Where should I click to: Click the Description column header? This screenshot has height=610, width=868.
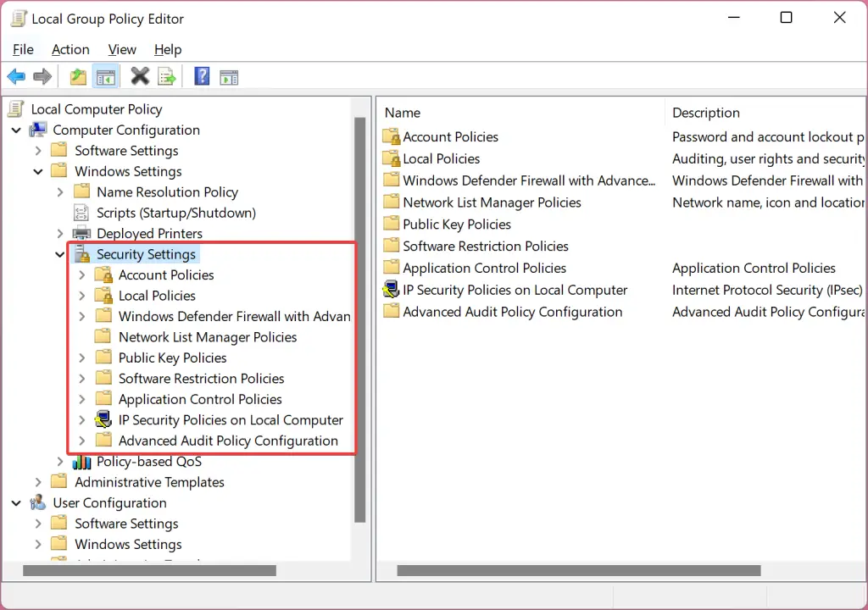coord(705,112)
